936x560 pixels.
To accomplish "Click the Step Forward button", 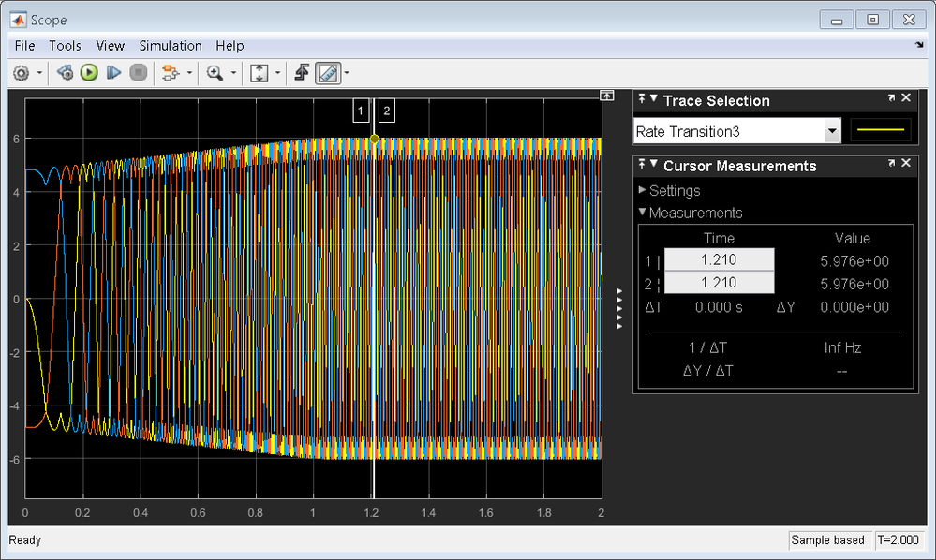I will [113, 73].
